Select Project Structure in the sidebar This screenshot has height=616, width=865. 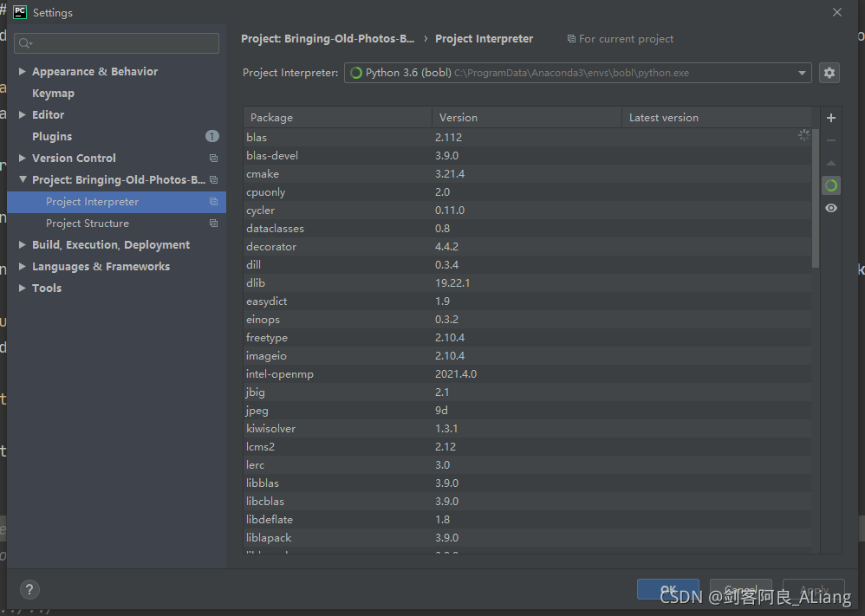[x=87, y=224]
